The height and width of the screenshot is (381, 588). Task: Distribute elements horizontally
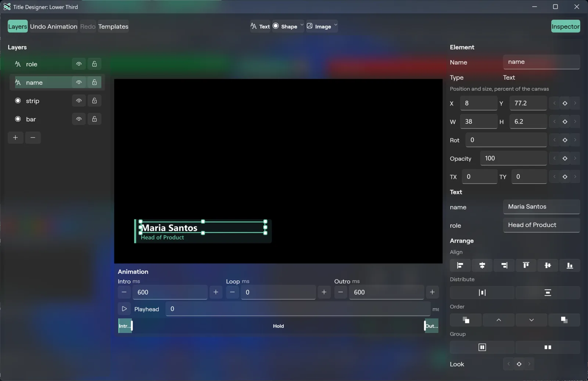(x=482, y=293)
